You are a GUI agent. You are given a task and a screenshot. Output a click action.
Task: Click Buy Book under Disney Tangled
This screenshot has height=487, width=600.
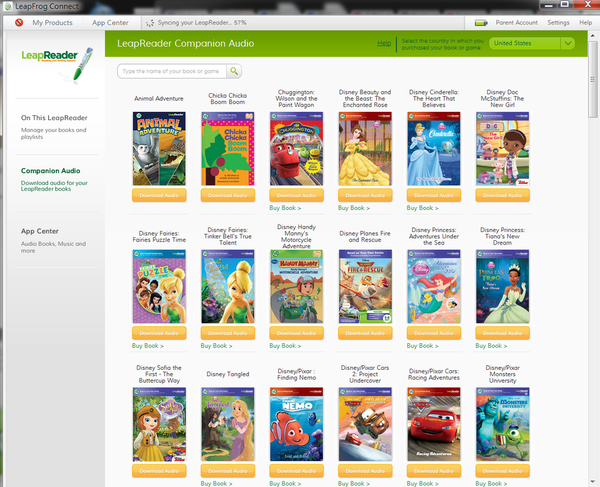(x=216, y=484)
